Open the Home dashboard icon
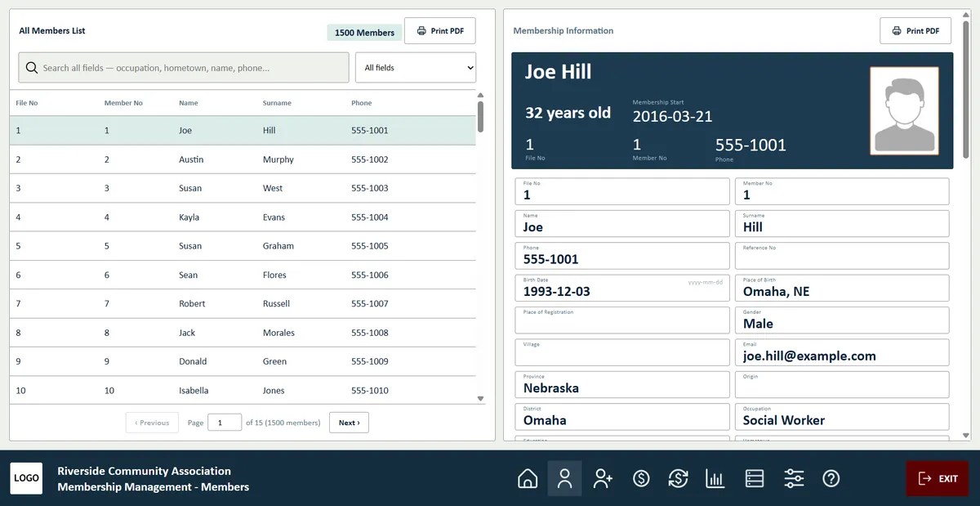This screenshot has width=980, height=506. [x=528, y=478]
